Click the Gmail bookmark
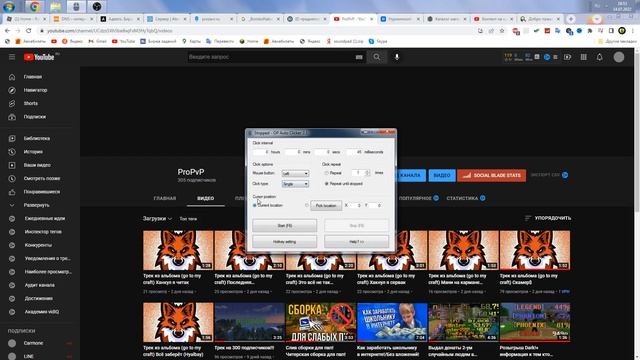Viewport: 640px width, 360px height. [x=98, y=41]
